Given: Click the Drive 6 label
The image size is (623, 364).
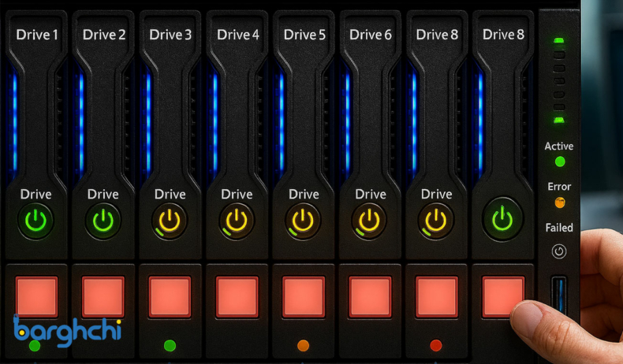Looking at the screenshot, I should [371, 35].
